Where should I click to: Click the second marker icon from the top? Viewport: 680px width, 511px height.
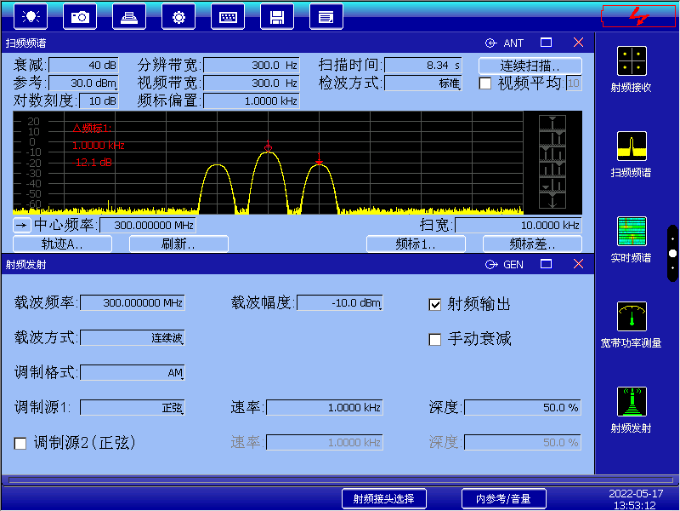tap(552, 138)
